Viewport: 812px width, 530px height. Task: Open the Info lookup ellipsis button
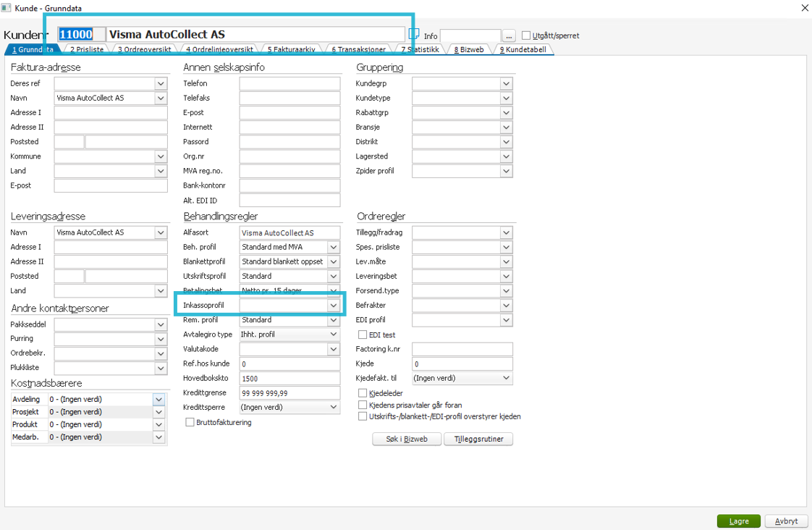pos(509,35)
